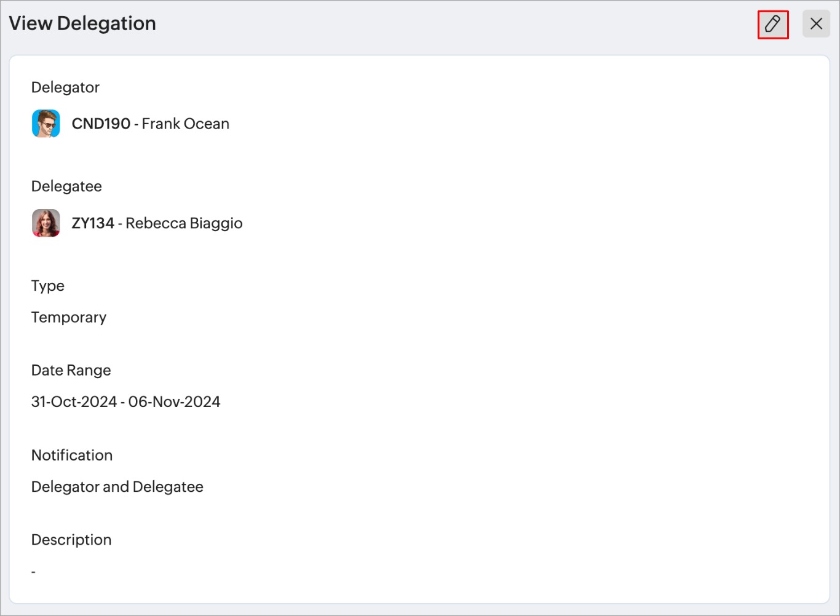
Task: Click the CND190 employee ID text
Action: pyautogui.click(x=101, y=124)
